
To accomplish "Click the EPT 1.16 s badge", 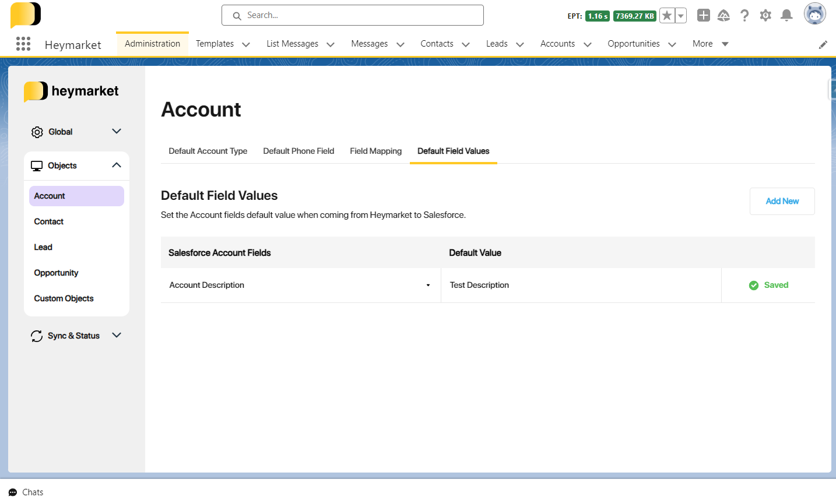I will tap(598, 16).
